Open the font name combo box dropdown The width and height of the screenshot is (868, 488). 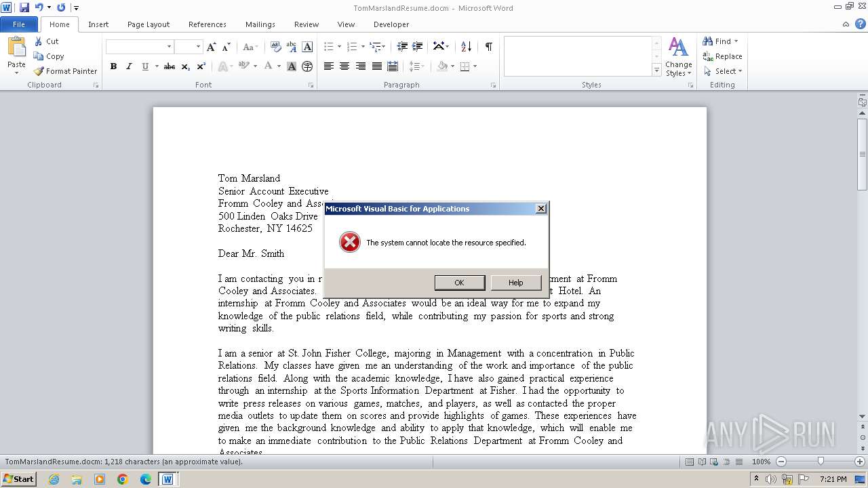click(x=169, y=47)
